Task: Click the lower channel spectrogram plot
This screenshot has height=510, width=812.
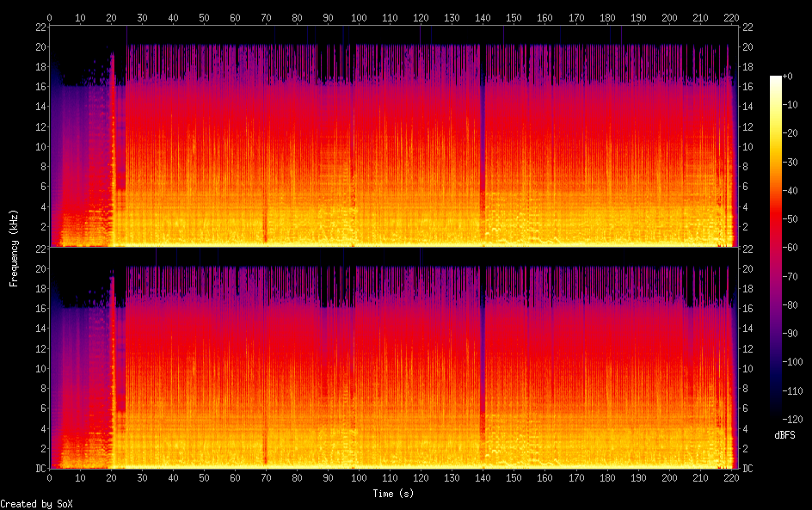Action: pos(394,358)
